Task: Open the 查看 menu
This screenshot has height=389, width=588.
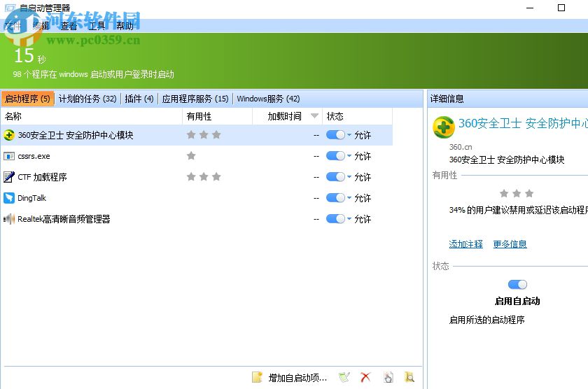Action: pyautogui.click(x=69, y=26)
